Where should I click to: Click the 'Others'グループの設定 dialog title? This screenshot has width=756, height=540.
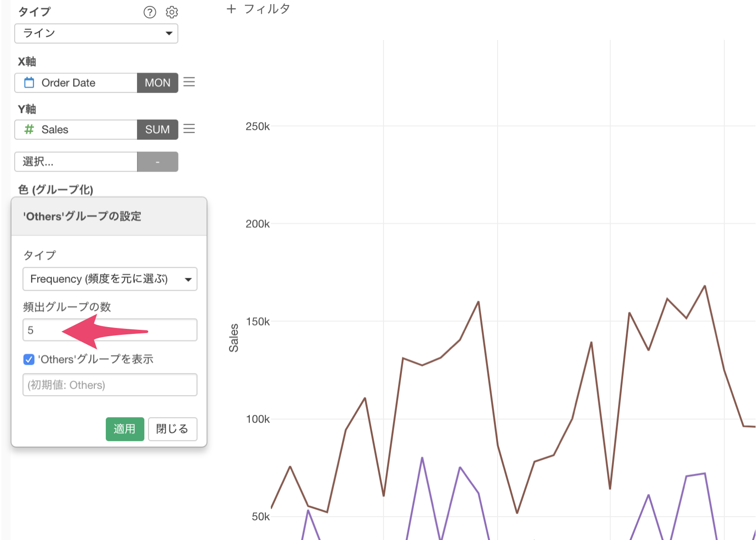tap(82, 216)
